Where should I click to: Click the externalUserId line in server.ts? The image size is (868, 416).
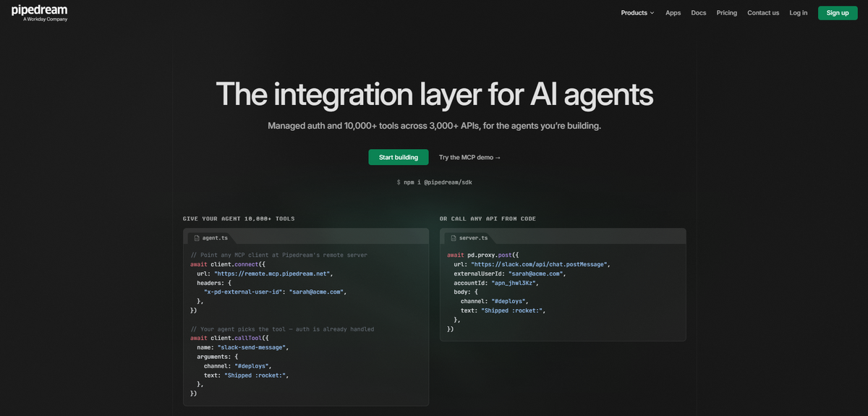509,273
